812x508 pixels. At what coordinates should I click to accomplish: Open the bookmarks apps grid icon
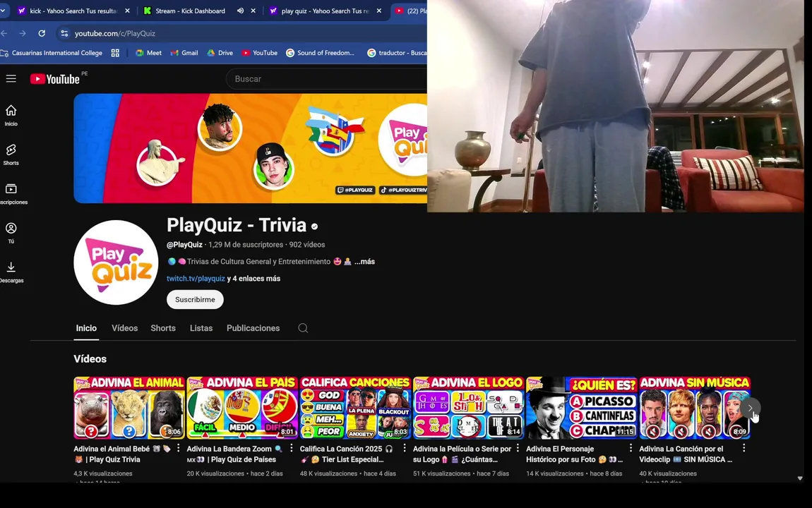coord(115,53)
